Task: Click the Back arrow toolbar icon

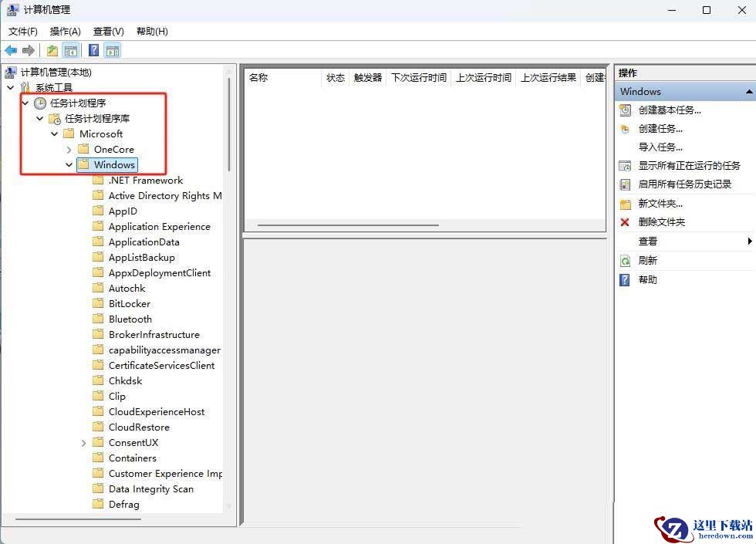Action: (x=11, y=50)
